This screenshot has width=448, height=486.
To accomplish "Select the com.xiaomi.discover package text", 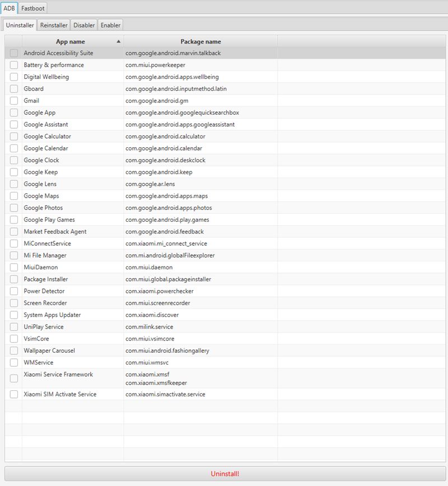I will click(x=152, y=315).
